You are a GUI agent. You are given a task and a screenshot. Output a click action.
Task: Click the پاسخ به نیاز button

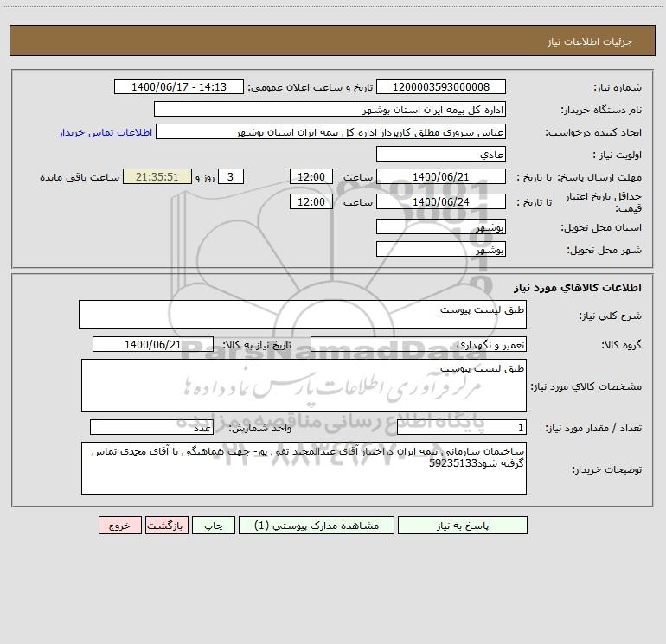(462, 525)
